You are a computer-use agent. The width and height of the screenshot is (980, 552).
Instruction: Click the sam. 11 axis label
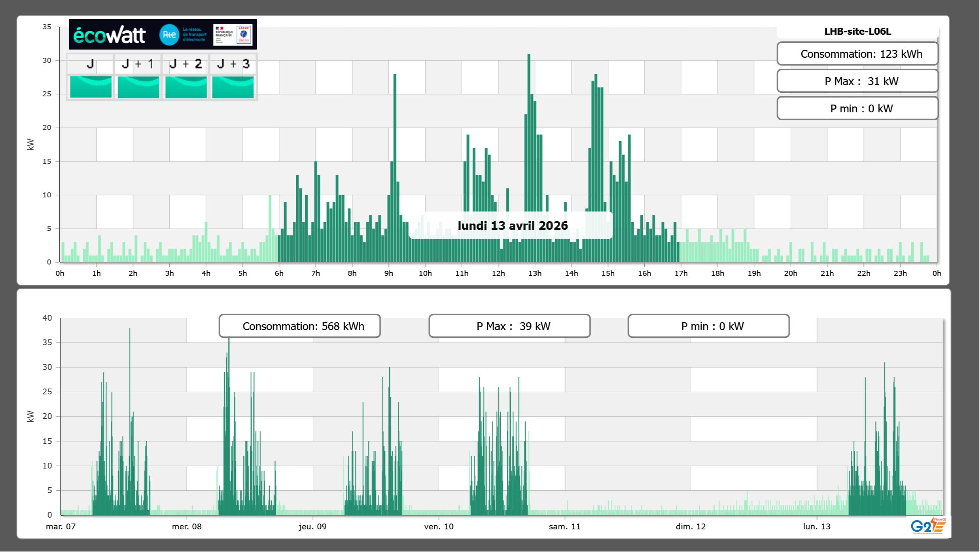(564, 527)
